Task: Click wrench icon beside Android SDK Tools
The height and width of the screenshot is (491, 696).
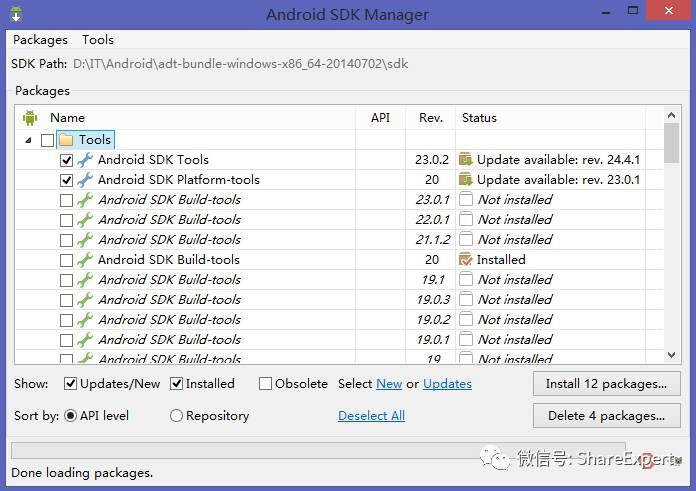Action: 85,160
